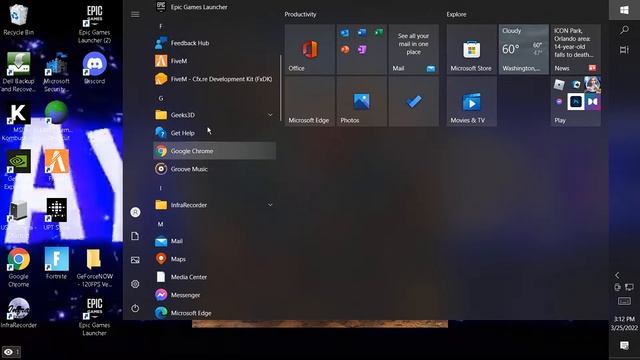Expand the Geeks3D folder chevron
This screenshot has width=640, height=360.
tap(270, 115)
